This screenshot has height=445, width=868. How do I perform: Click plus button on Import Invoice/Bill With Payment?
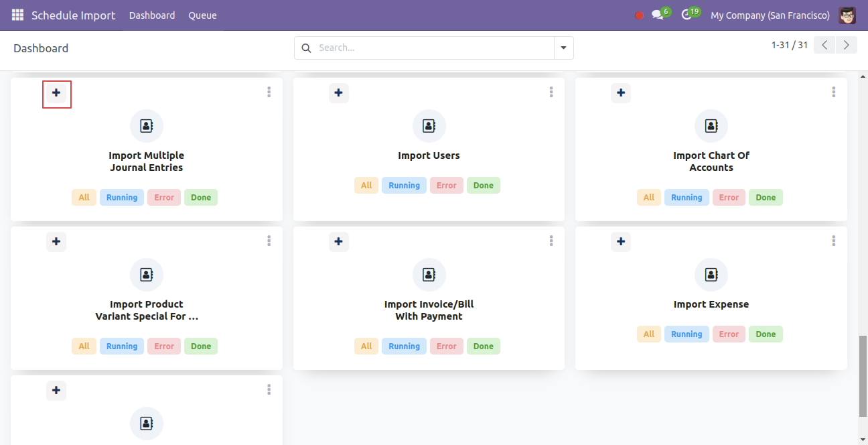point(339,241)
